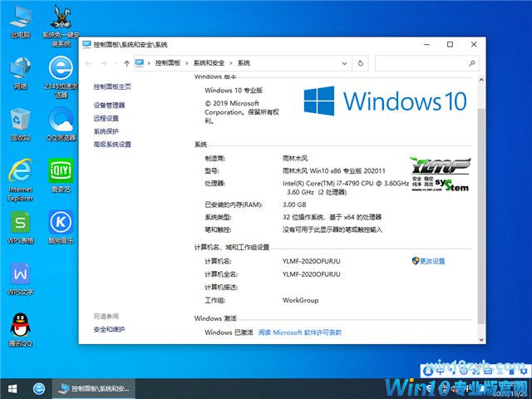Expand the recent locations dropdown arrow

click(x=116, y=63)
